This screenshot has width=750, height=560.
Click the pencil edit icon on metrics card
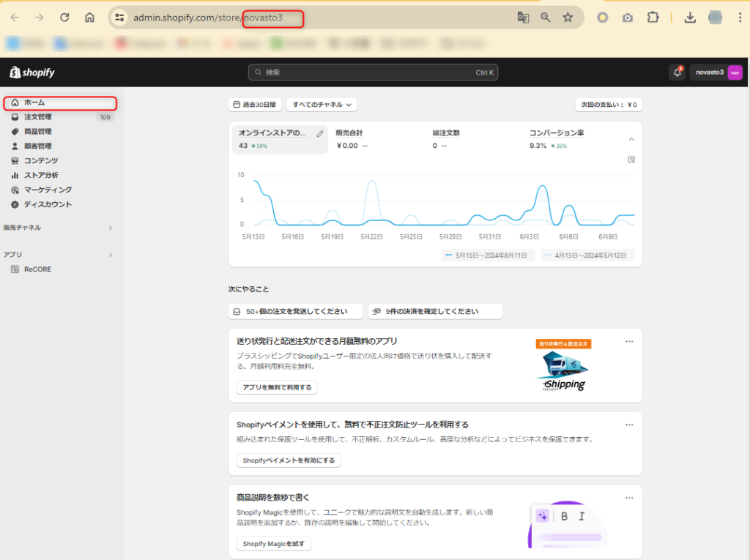point(320,133)
